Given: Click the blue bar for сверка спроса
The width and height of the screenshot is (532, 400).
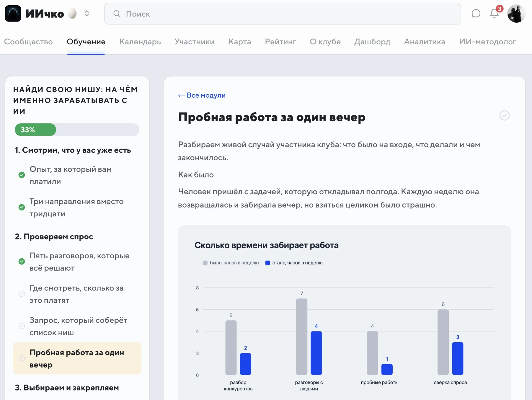Looking at the screenshot, I should (458, 358).
